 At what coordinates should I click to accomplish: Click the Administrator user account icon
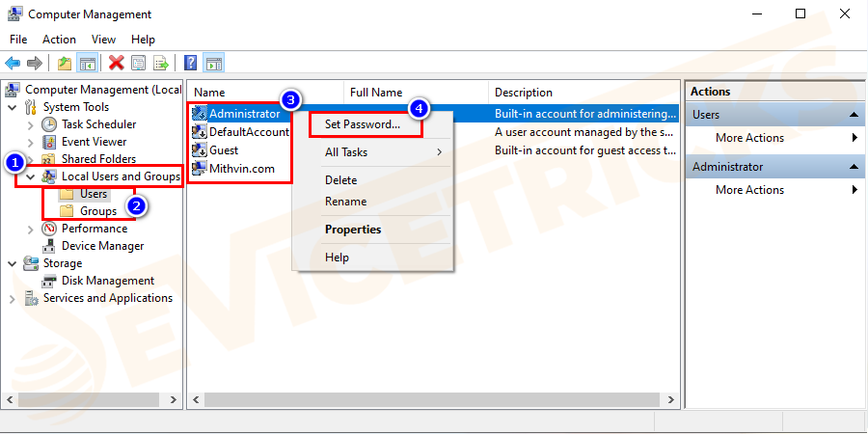(x=200, y=114)
